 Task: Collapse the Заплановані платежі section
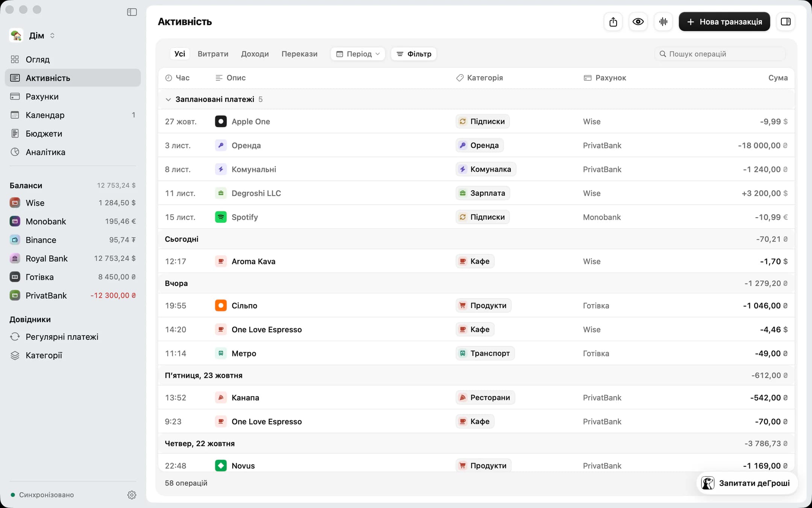pyautogui.click(x=168, y=99)
